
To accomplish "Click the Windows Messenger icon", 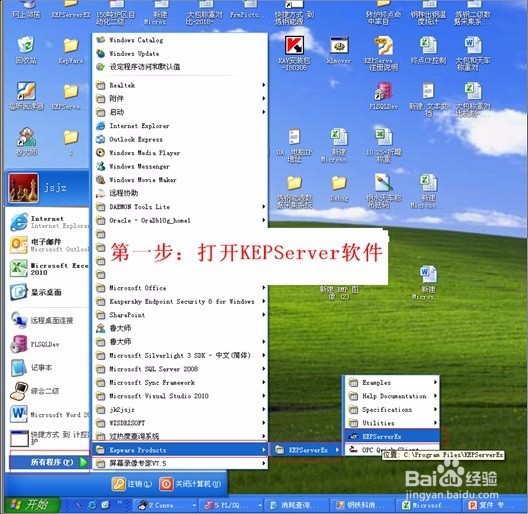I will pos(101,166).
